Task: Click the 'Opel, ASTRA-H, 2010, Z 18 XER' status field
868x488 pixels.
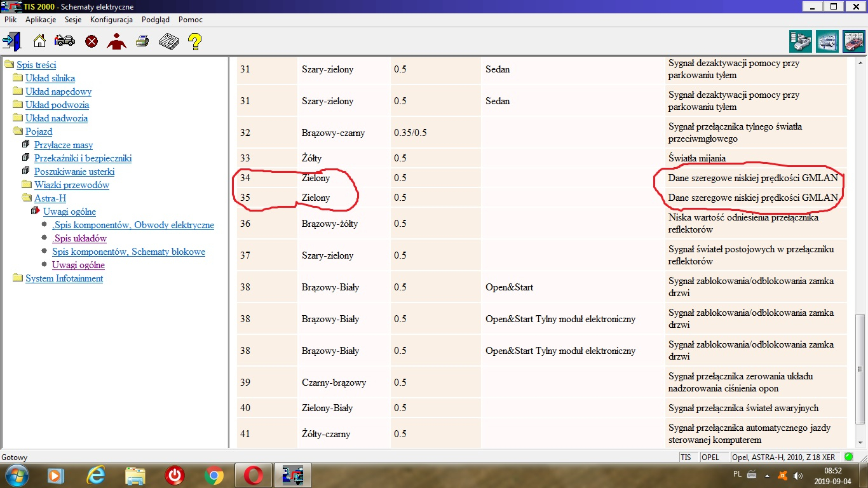Action: coord(785,457)
